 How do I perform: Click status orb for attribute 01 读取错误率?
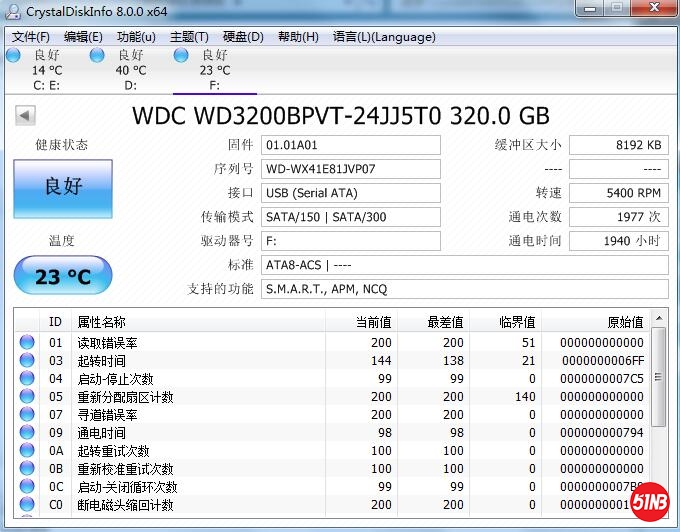point(27,342)
